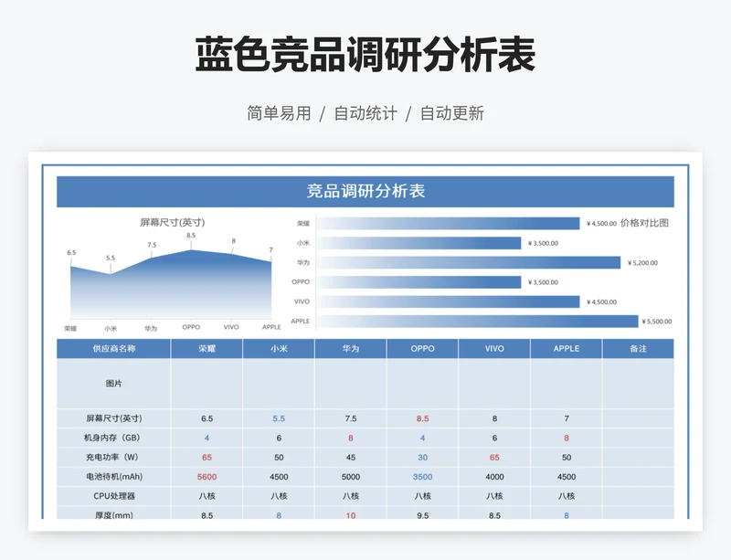Select the subtitle text 简单易用
731x560 pixels.
tap(279, 113)
